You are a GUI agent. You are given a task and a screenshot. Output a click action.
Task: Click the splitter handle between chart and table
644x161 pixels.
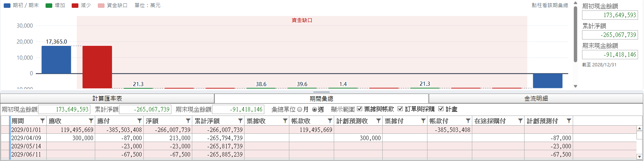tap(321, 92)
